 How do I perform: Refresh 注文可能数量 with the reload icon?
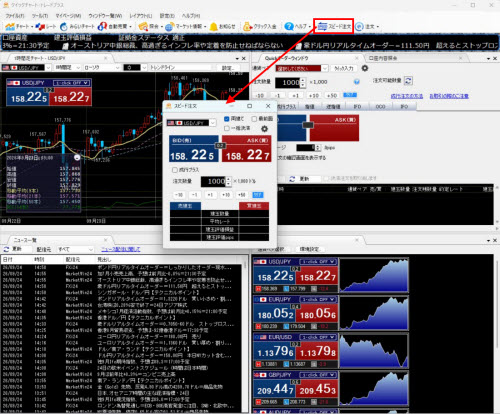coord(408,80)
